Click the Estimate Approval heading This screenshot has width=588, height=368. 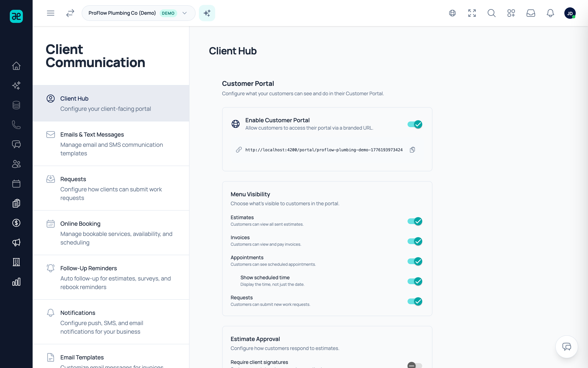[x=255, y=339]
